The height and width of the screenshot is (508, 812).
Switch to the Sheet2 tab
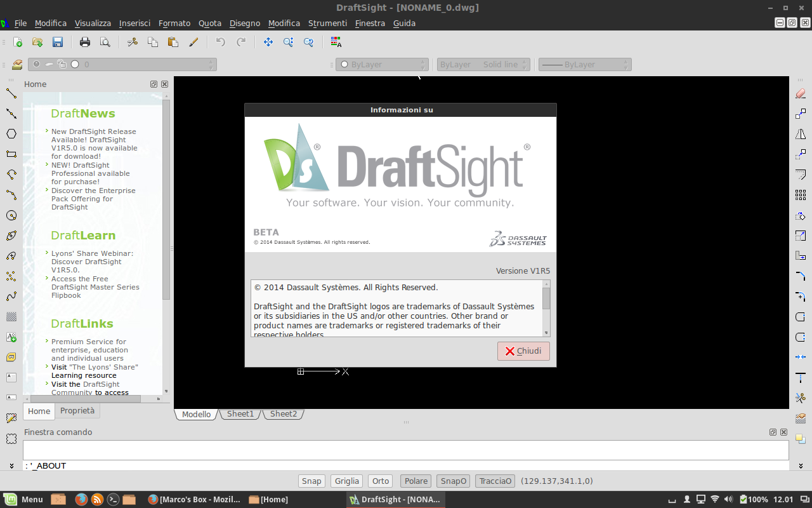click(x=284, y=414)
